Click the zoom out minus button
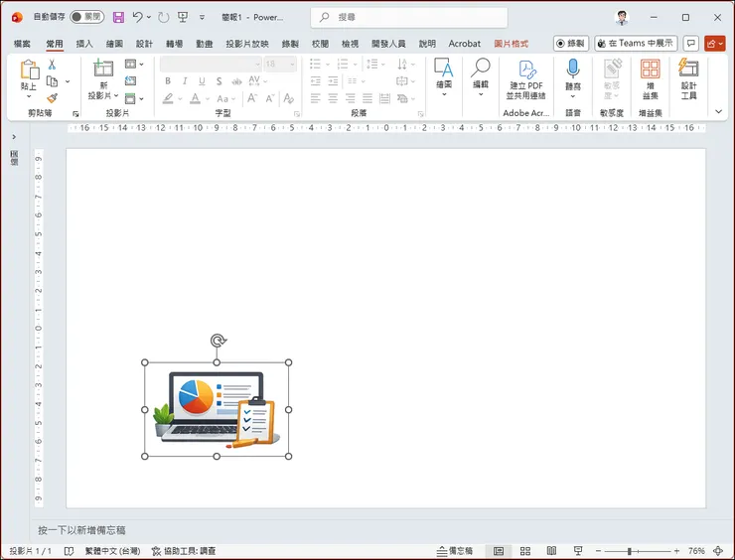The height and width of the screenshot is (560, 735). (x=598, y=551)
